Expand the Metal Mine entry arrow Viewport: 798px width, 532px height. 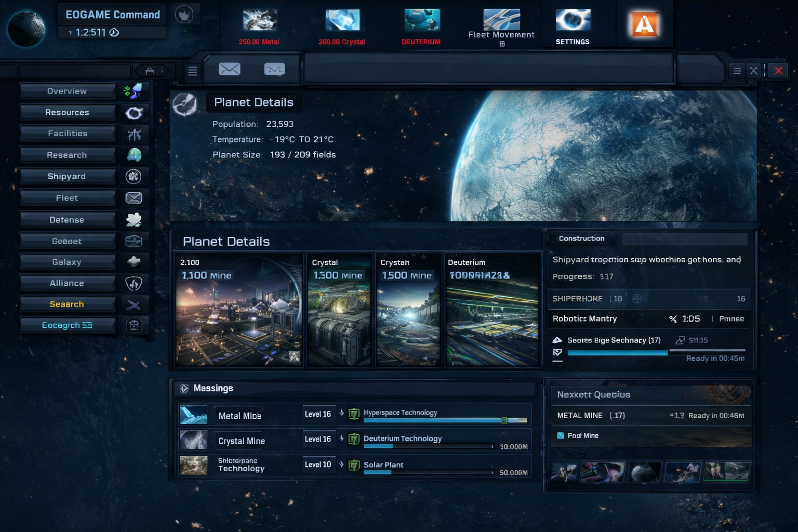(341, 414)
